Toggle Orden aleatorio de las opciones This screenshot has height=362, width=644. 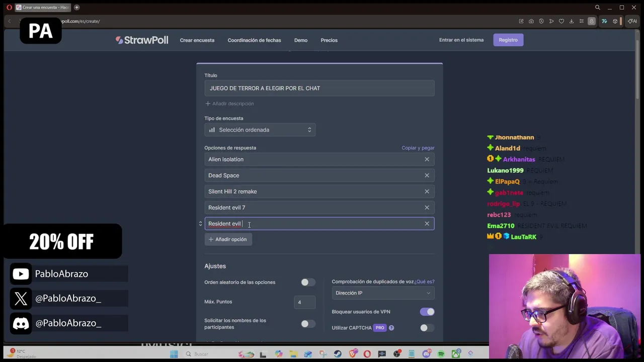click(x=308, y=283)
